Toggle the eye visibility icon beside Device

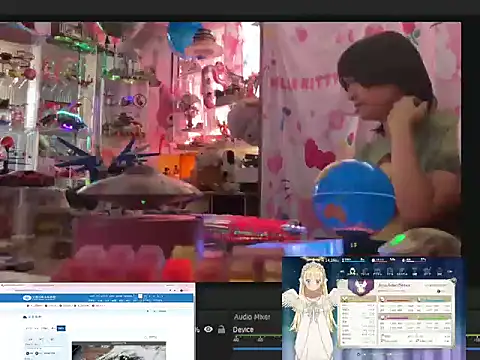point(208,329)
